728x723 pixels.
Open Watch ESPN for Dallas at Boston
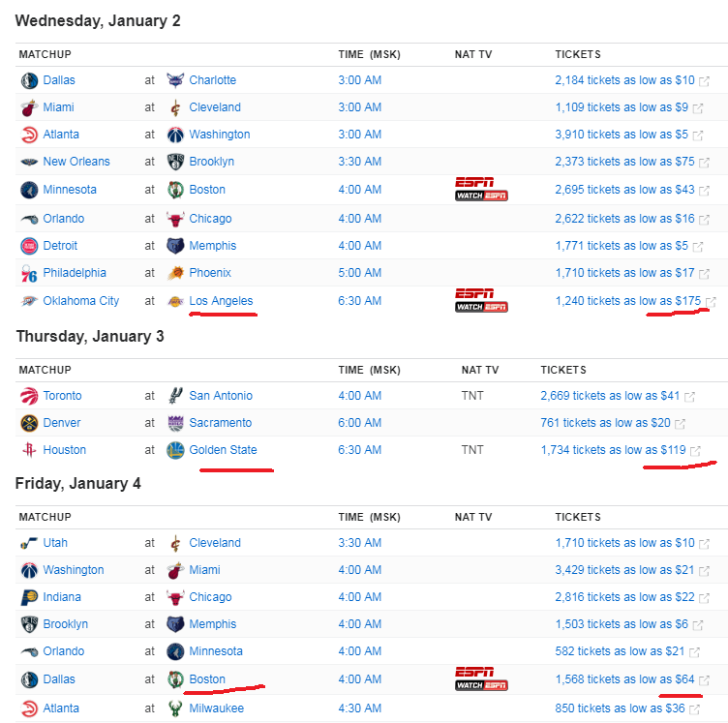click(481, 685)
